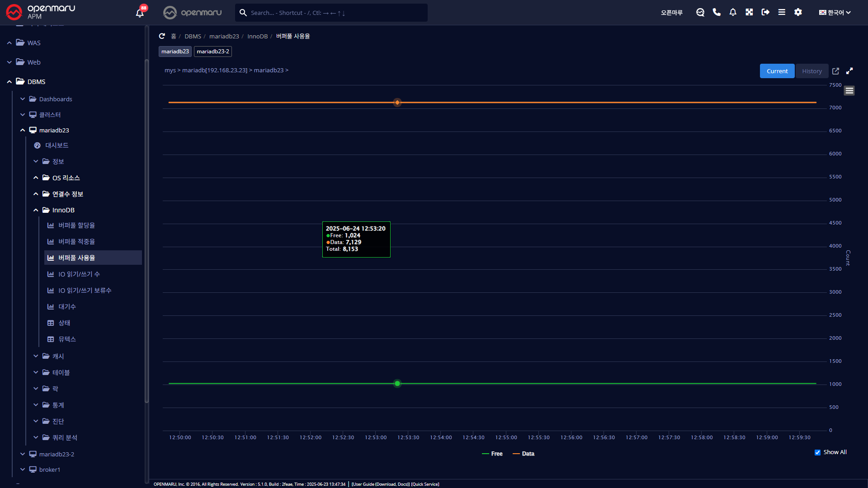Go to DBMS in breadcrumb
This screenshot has width=868, height=488.
(193, 36)
